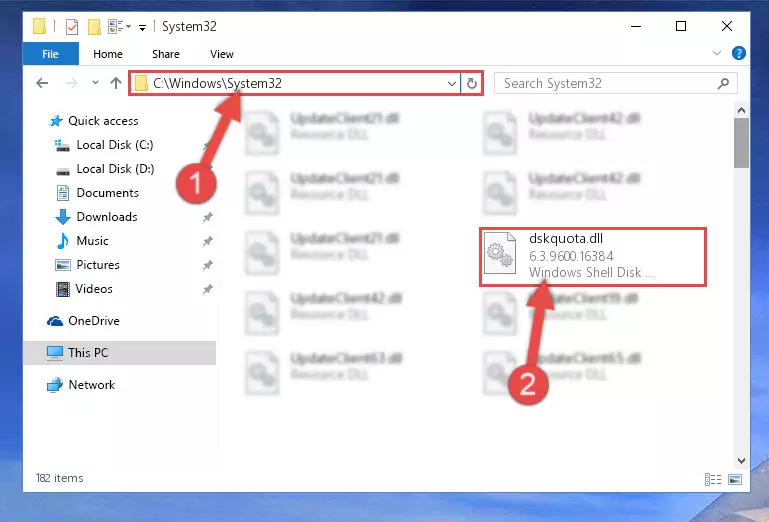Switch to Details view icon in status bar
The height and width of the screenshot is (522, 769).
point(713,479)
